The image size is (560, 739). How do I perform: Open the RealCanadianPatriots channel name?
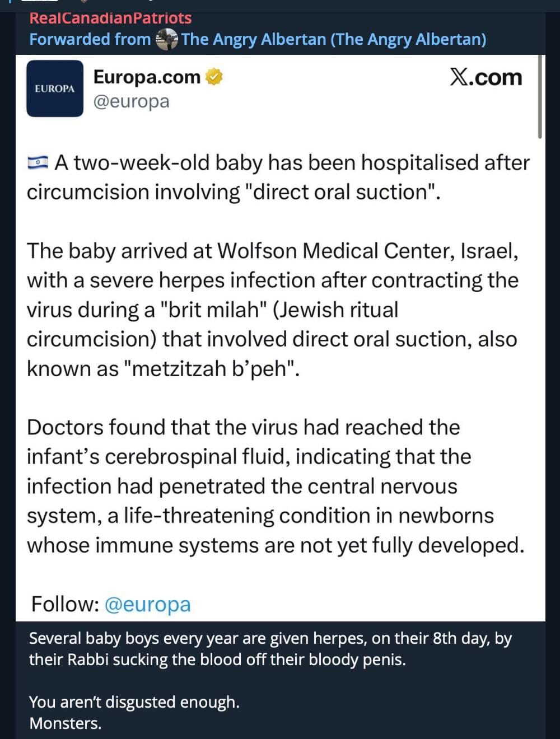110,18
